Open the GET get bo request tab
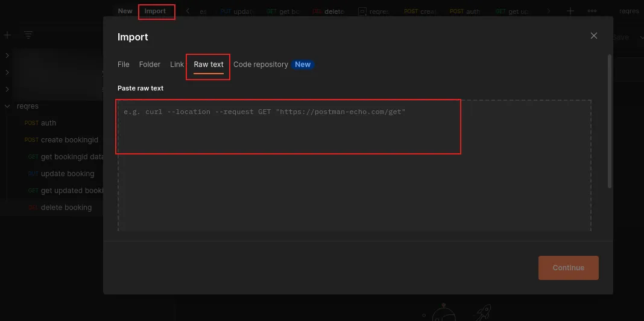Screen dimensions: 644x321 coord(283,11)
